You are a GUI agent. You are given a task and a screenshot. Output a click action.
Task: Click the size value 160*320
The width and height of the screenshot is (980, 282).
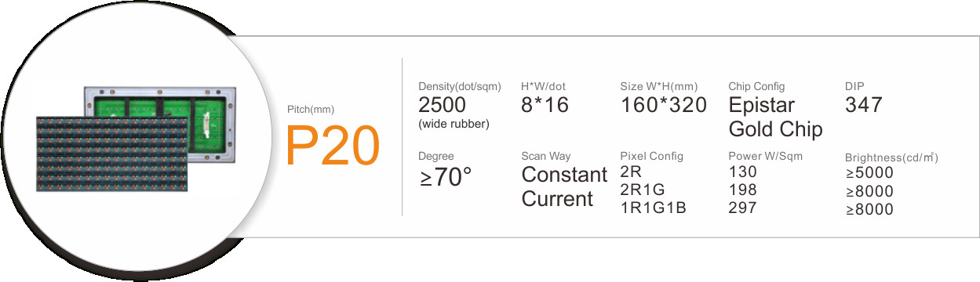tap(664, 105)
